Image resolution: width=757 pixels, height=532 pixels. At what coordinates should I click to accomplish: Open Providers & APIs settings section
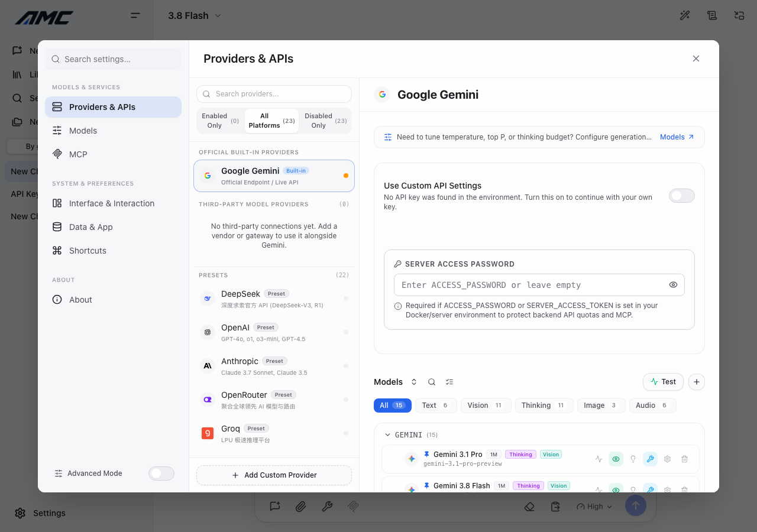tap(113, 107)
